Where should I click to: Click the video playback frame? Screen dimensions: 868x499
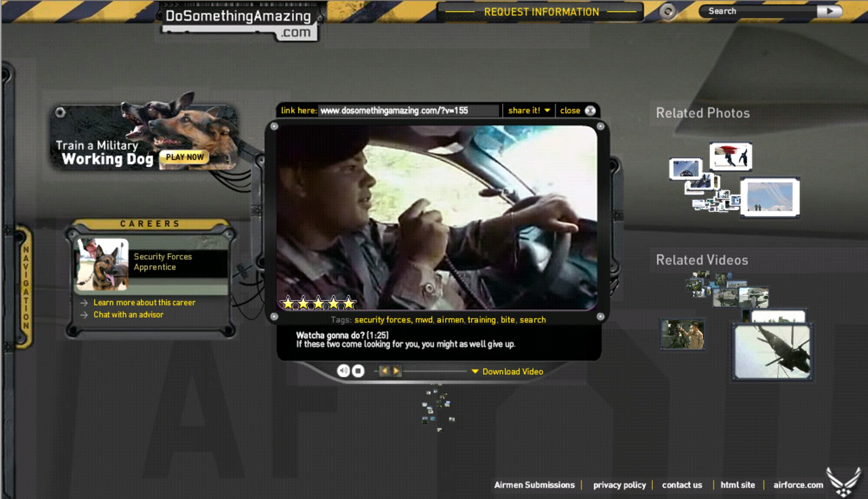437,217
